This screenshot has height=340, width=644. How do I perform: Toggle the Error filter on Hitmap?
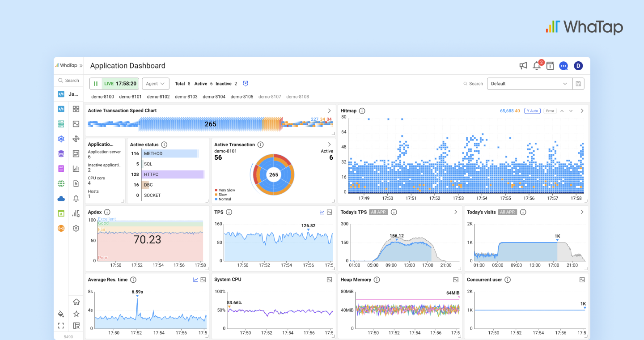550,110
